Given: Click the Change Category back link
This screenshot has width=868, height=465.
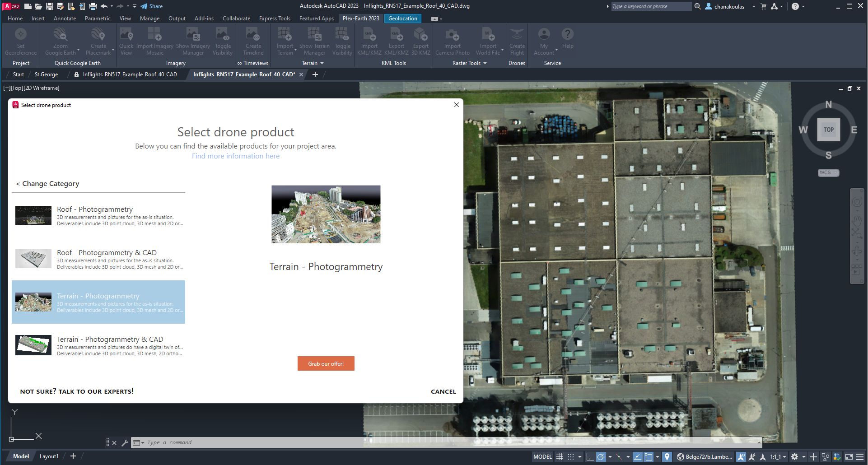Looking at the screenshot, I should coord(47,184).
